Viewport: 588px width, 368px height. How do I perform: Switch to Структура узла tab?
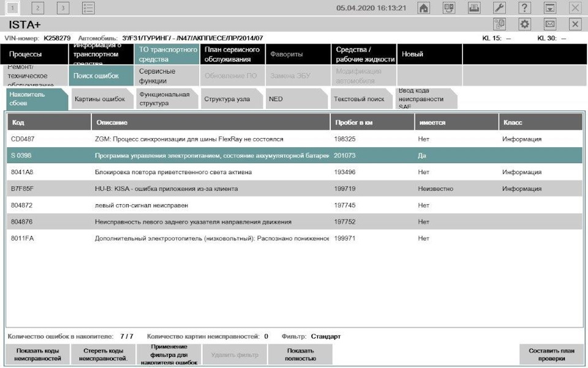(x=232, y=99)
